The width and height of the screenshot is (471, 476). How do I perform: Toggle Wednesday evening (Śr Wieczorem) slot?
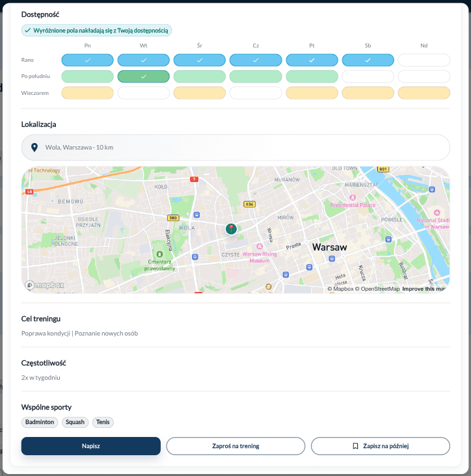(199, 93)
